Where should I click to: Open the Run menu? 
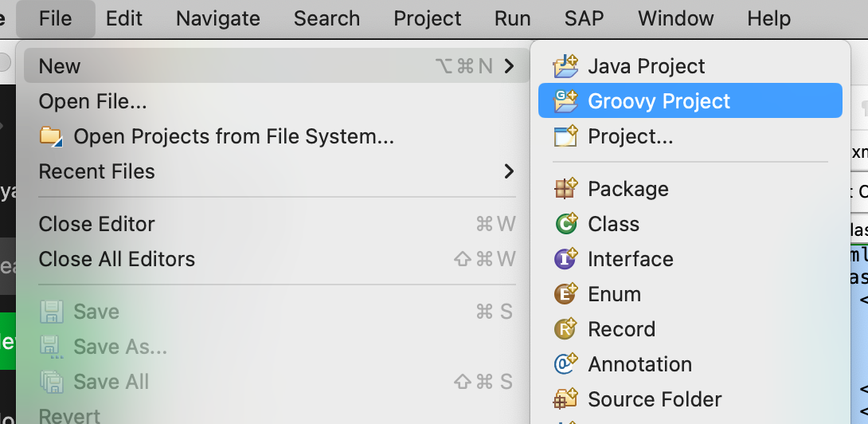tap(512, 18)
